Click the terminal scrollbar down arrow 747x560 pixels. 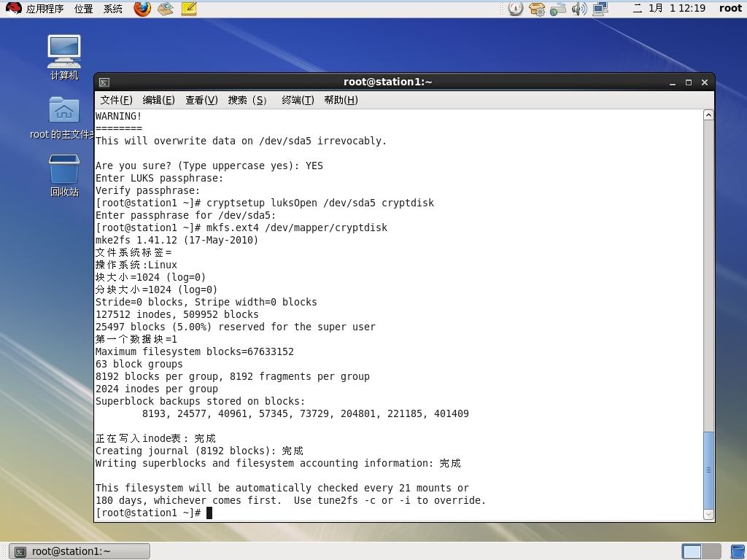click(708, 514)
